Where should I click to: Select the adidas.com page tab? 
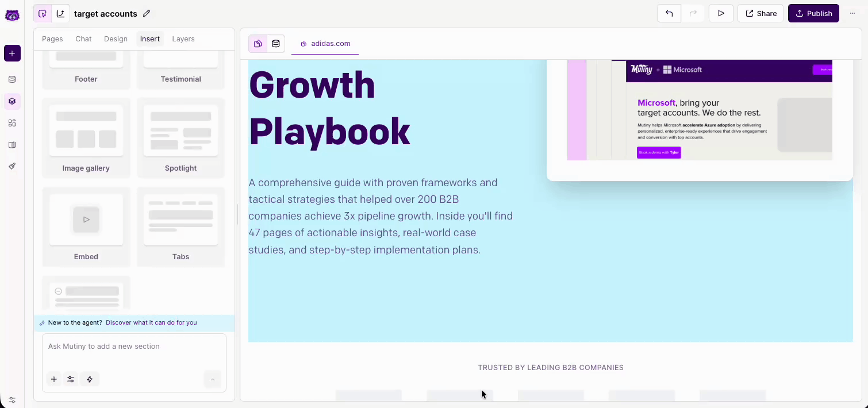click(x=325, y=44)
